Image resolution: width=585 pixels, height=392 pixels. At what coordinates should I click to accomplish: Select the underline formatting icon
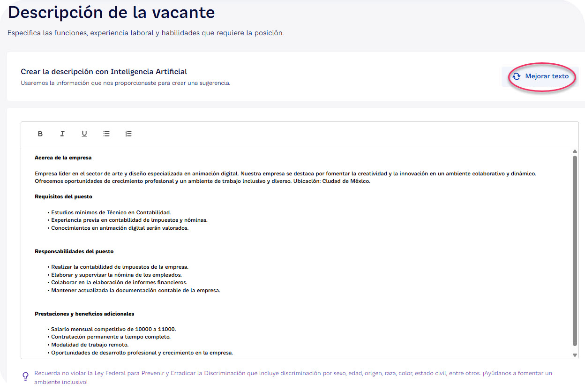pos(84,134)
